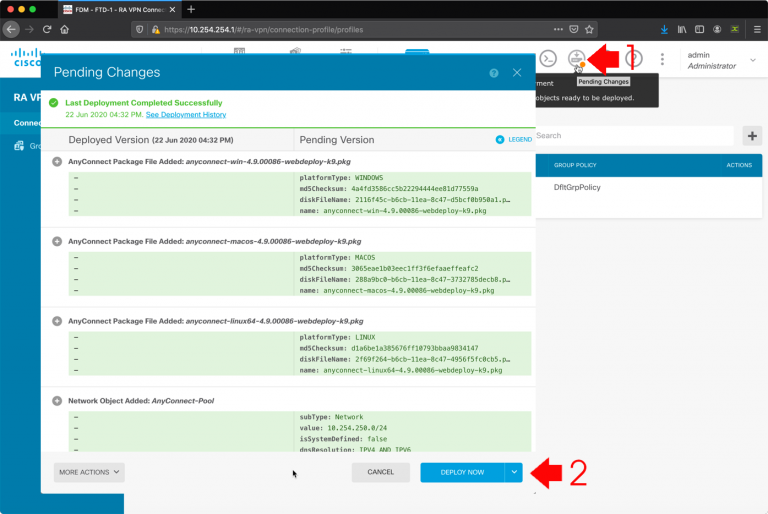This screenshot has width=768, height=514.
Task: Close the Pending Changes dialog
Action: tap(517, 73)
